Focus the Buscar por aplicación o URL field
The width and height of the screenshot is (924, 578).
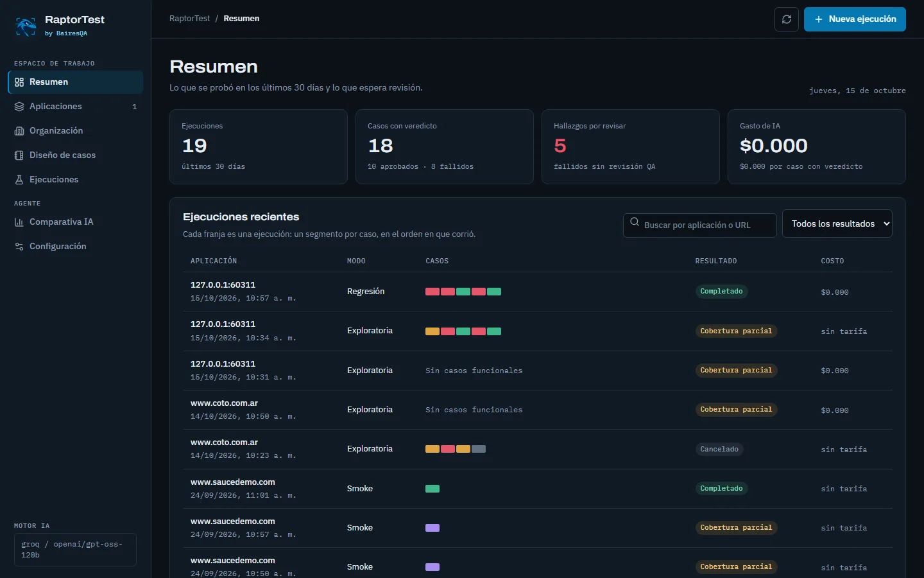[x=700, y=225]
